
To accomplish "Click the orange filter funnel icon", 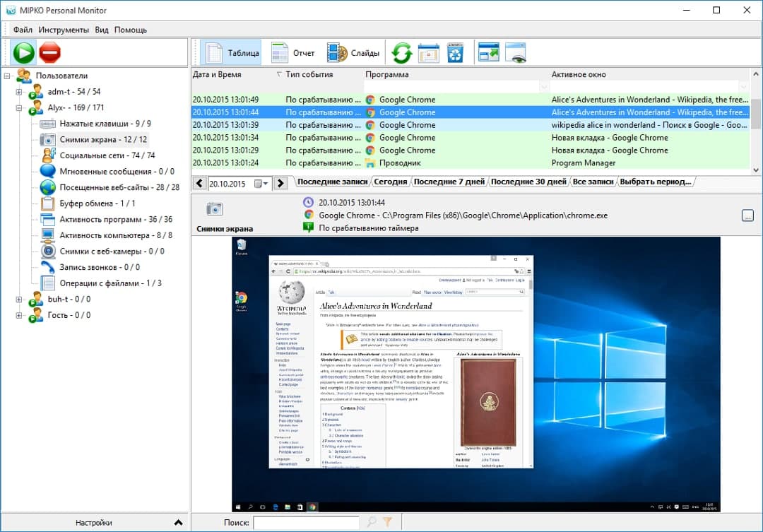I will [387, 522].
